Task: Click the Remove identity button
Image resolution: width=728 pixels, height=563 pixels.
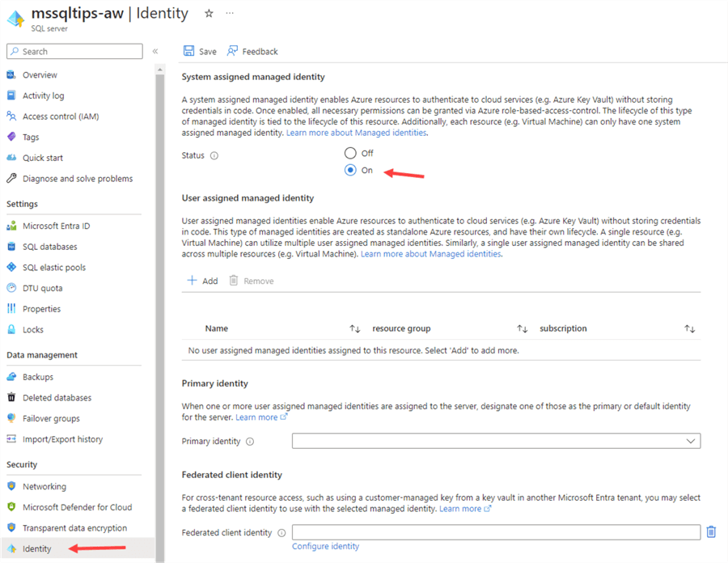Action: pyautogui.click(x=252, y=281)
